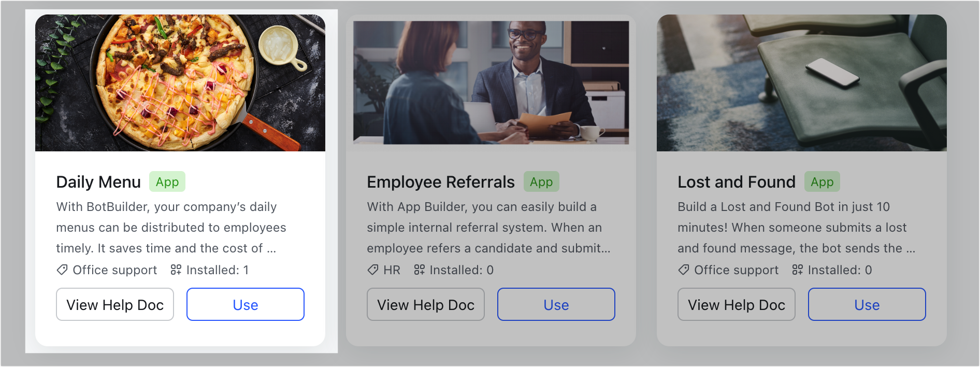Click the tag icon beside Office support in Daily Menu
The image size is (980, 367).
click(62, 270)
